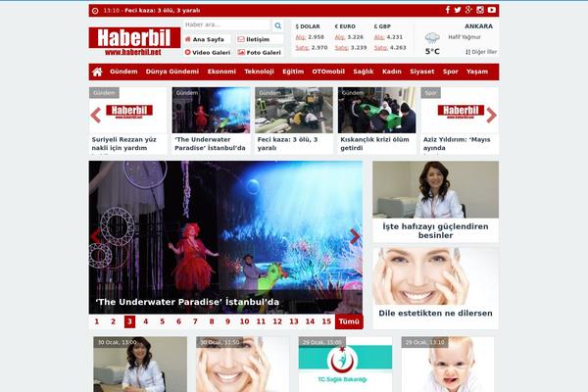Open main slider 'Underwater Paradise İstanbul'da' headline
Image resolution: width=588 pixels, height=392 pixels.
187,302
